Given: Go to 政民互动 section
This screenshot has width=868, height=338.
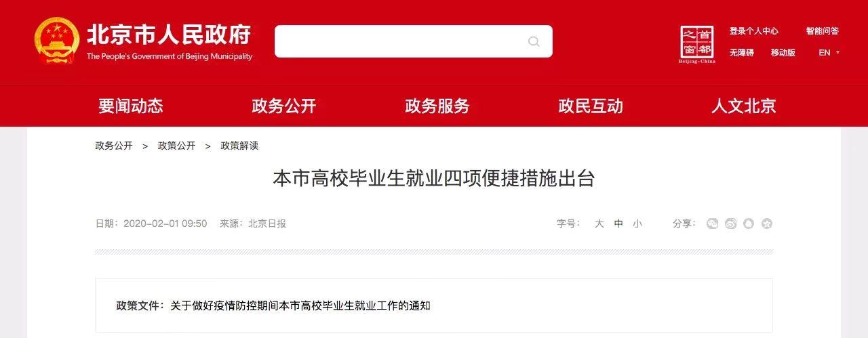Looking at the screenshot, I should 591,106.
